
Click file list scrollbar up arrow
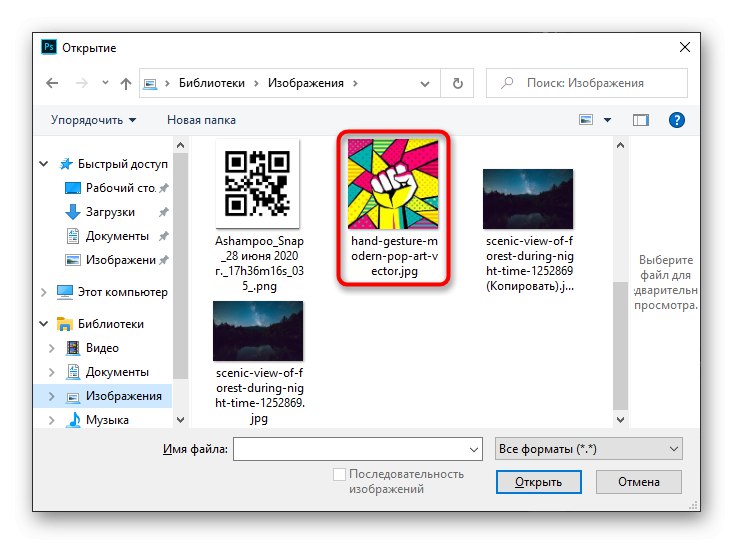click(x=620, y=145)
